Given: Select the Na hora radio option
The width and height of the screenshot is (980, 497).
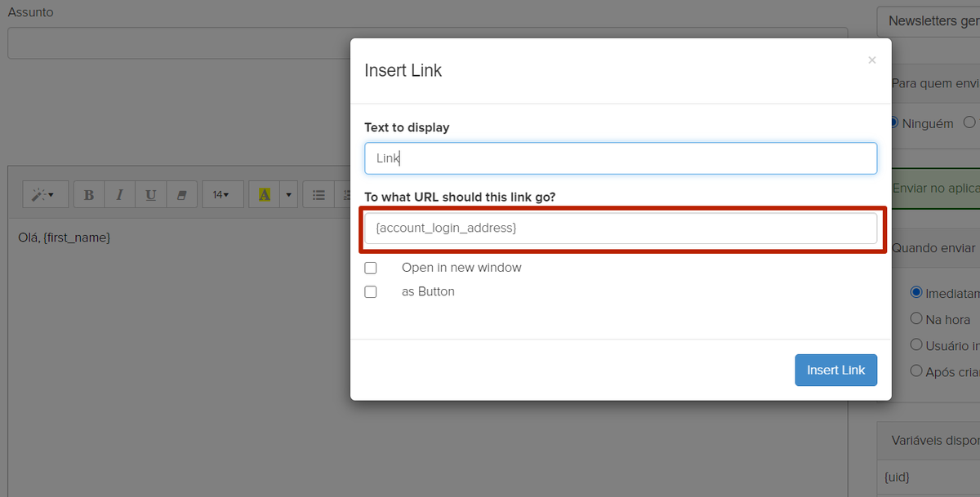Looking at the screenshot, I should tap(916, 319).
